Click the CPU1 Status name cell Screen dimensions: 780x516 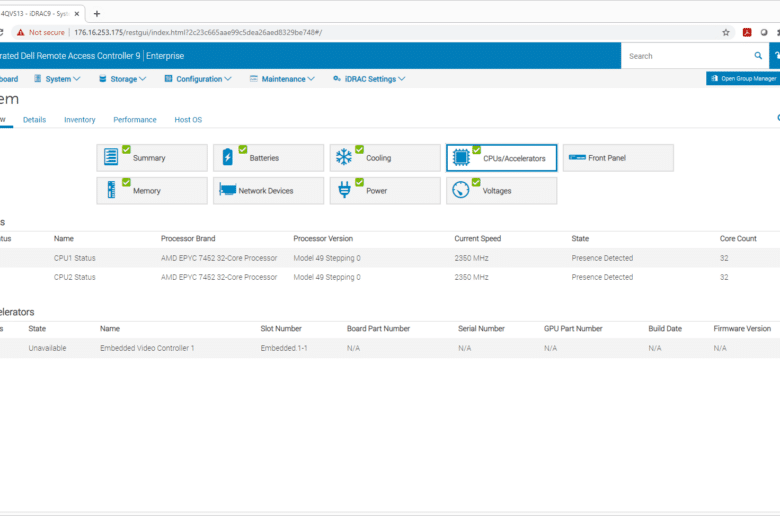click(x=75, y=258)
